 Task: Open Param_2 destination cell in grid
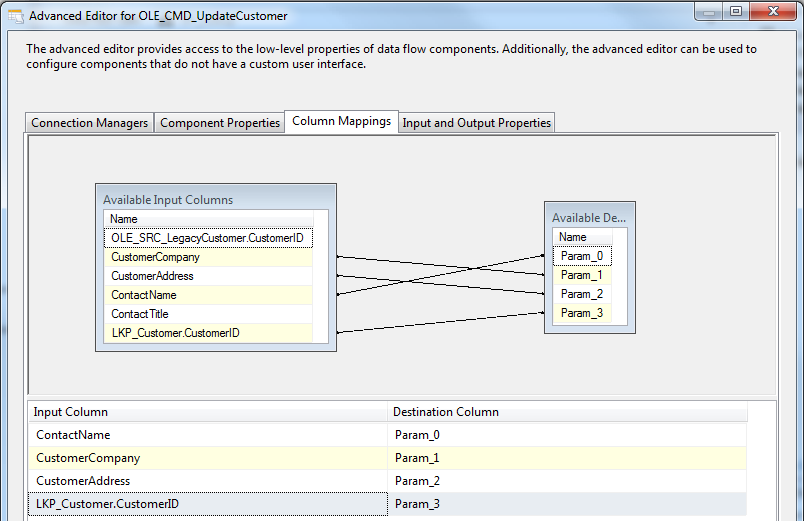pos(568,481)
